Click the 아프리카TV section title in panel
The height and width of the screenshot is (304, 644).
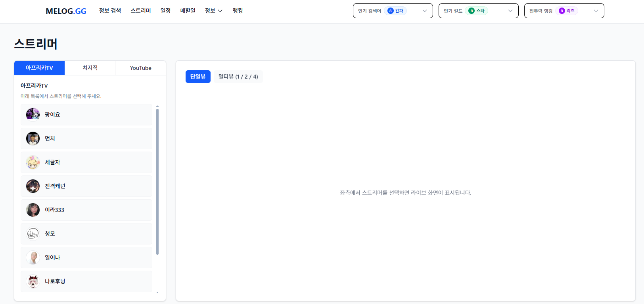(x=34, y=86)
